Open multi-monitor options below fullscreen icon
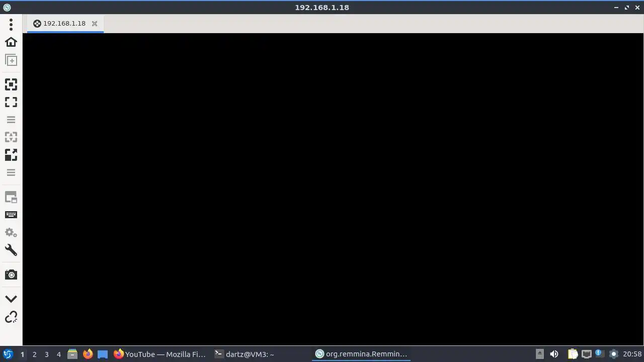Viewport: 644px width, 362px height. click(x=11, y=120)
